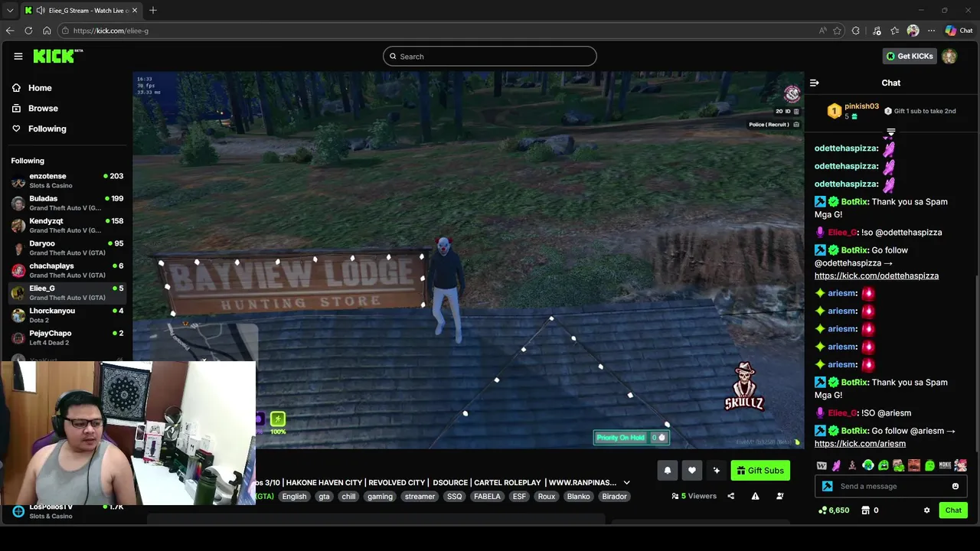Viewport: 980px width, 551px height.
Task: Click the notification bell button under the stream
Action: (x=668, y=471)
